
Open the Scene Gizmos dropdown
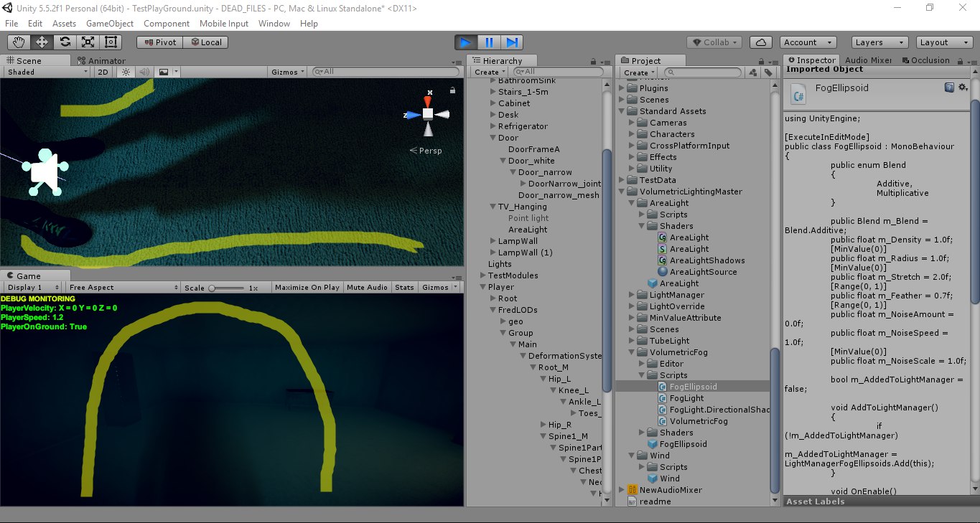288,72
